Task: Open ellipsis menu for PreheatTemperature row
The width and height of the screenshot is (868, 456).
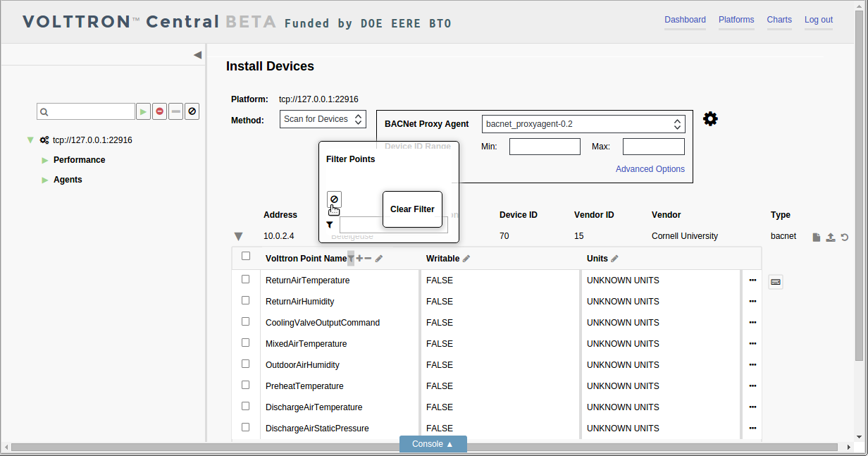Action: coord(752,386)
